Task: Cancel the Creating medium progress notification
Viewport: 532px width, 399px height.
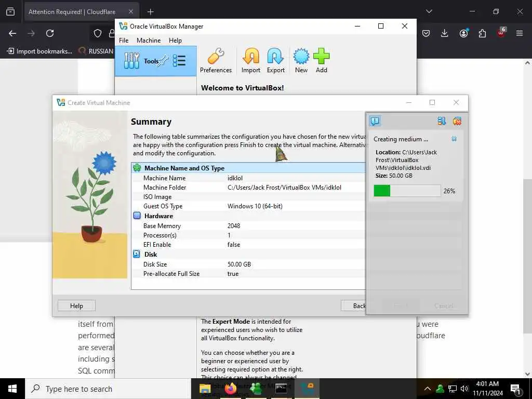Action: point(454,139)
